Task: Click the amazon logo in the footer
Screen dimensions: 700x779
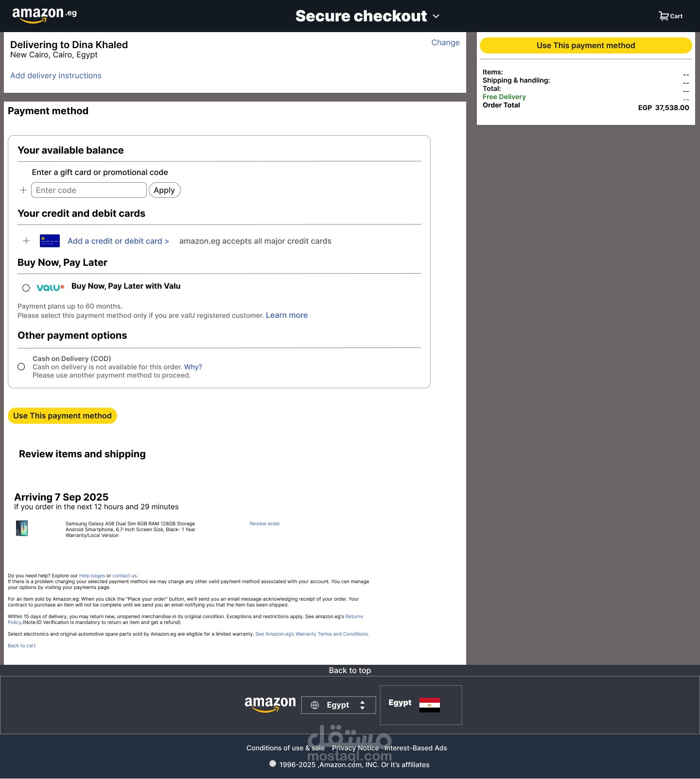Action: click(x=270, y=704)
